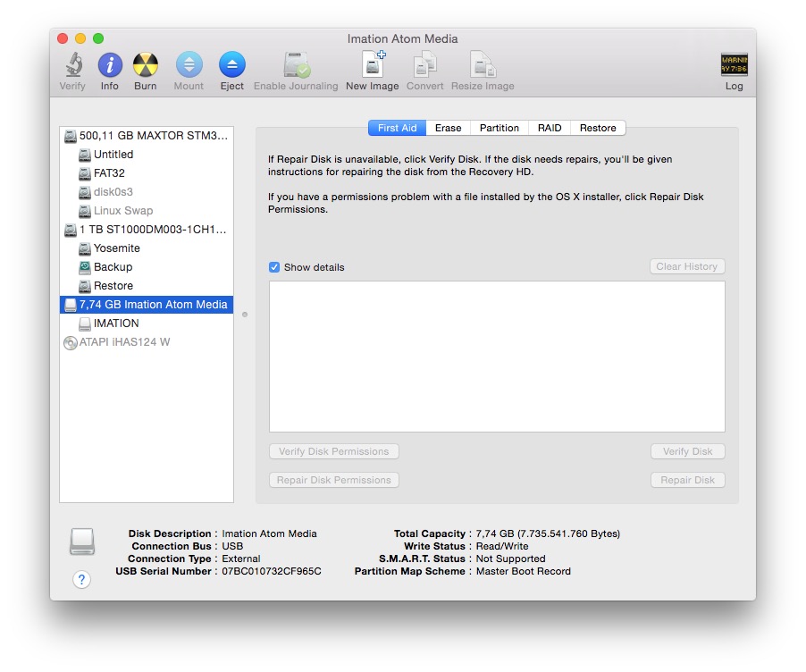Click the Convert toolbar icon
Viewport: 806px width, 672px height.
(424, 64)
